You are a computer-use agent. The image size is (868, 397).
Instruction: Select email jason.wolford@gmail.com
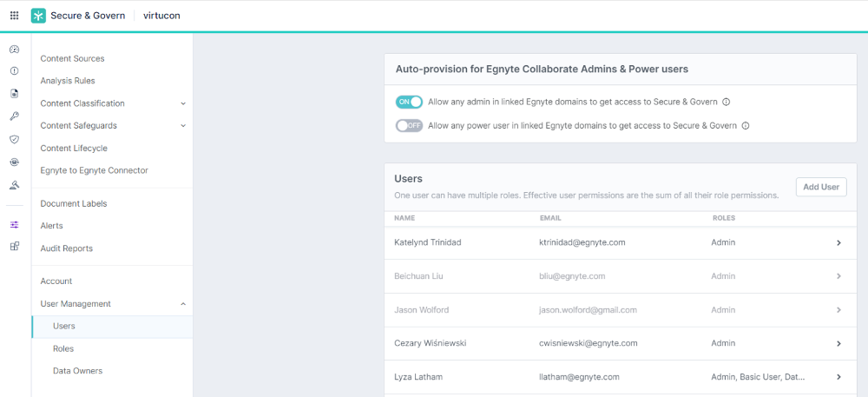pyautogui.click(x=588, y=310)
